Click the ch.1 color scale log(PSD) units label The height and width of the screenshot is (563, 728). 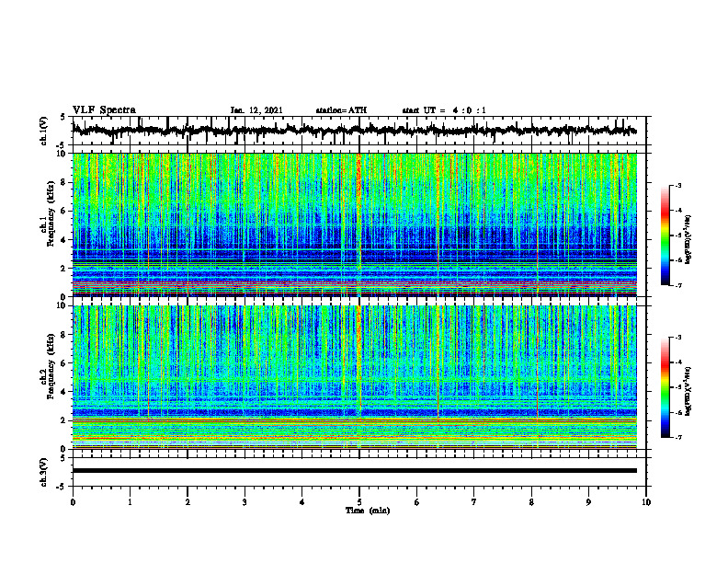point(688,239)
